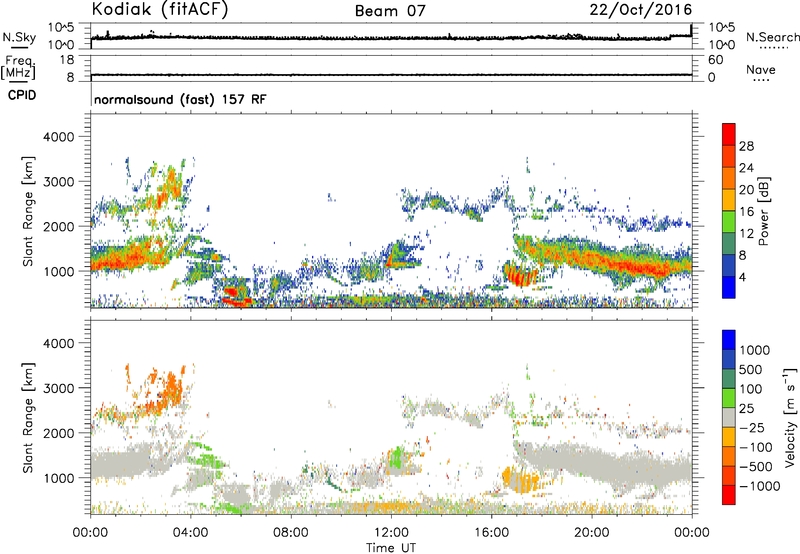800x554 pixels.
Task: Select 'normalsound (fast) 157 RF' text
Action: pyautogui.click(x=180, y=99)
